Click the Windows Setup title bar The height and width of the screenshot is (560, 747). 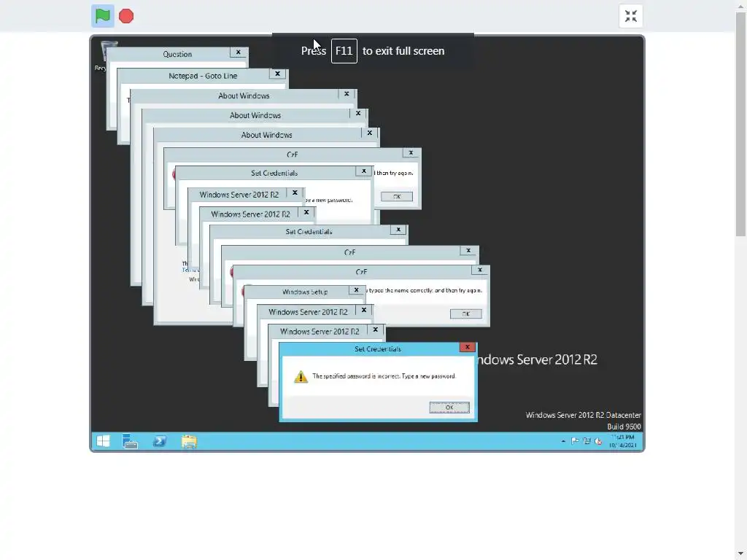coord(304,292)
